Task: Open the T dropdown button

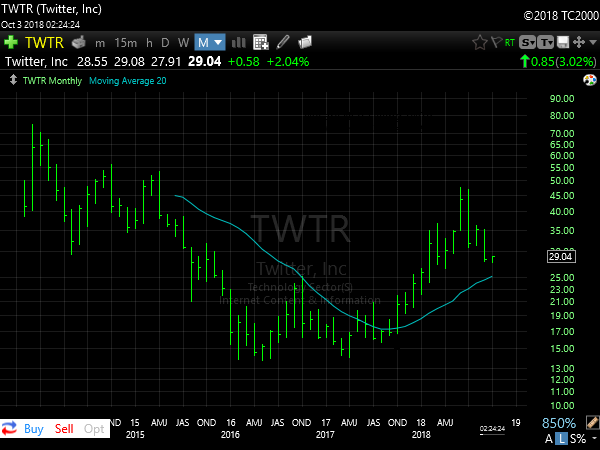Action: 546,42
